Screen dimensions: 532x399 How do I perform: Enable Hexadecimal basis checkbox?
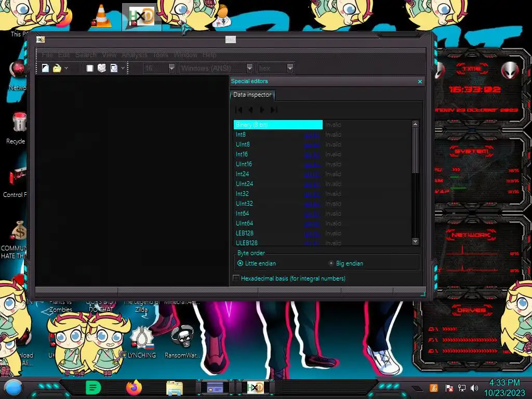(x=236, y=278)
